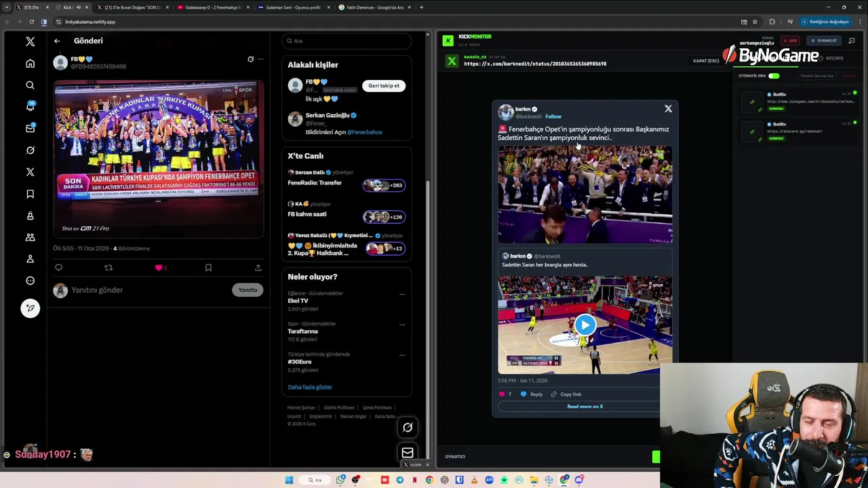Screen dimensions: 868x488
Task: Open Explore with the magnifier sidebar icon
Action: [x=30, y=85]
